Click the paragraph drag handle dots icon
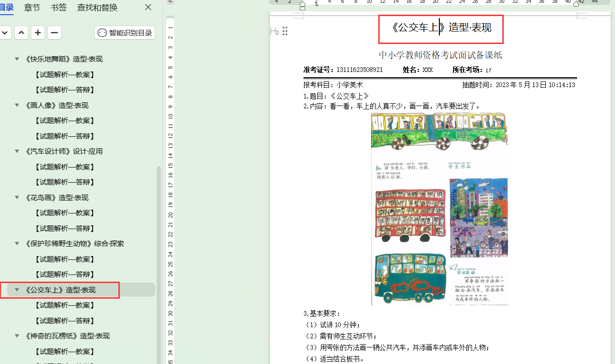615x364 pixels. point(285,31)
